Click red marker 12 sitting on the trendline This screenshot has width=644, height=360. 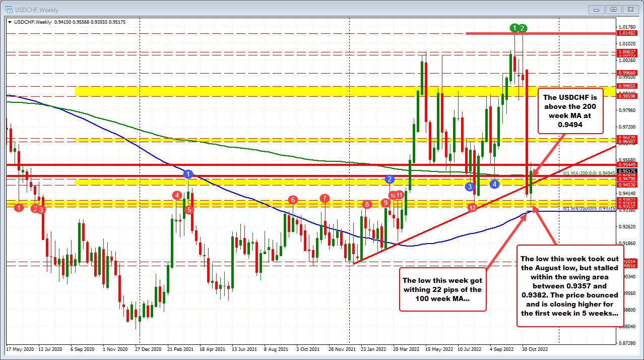pos(472,208)
